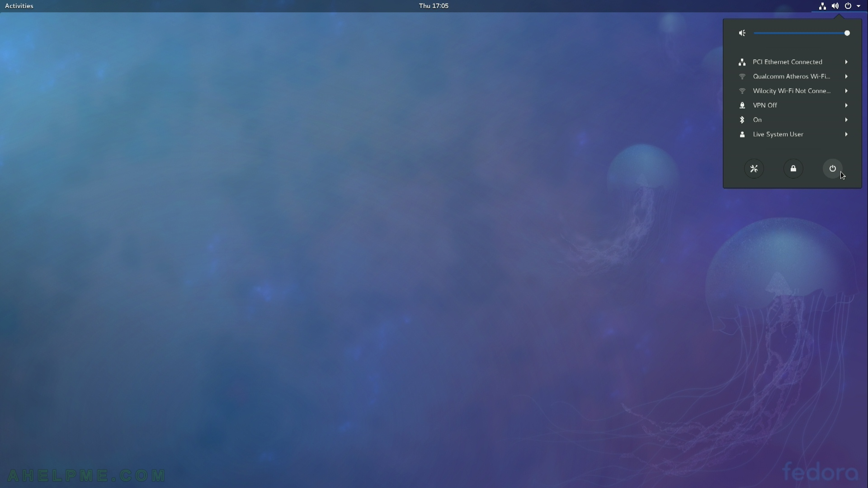The image size is (868, 488).
Task: Click the system menu dropdown arrow in top bar
Action: click(x=858, y=6)
